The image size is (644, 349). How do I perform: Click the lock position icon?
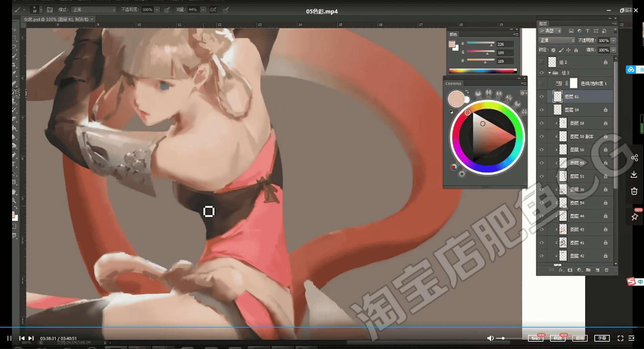tap(568, 50)
